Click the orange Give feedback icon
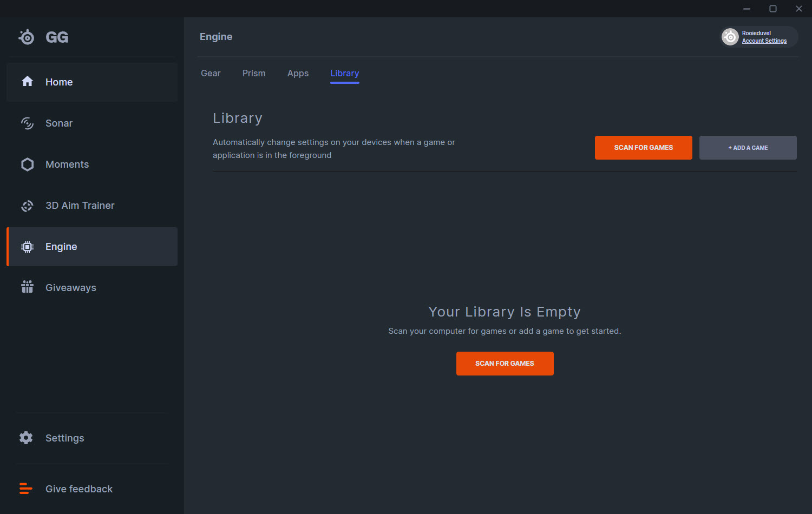The image size is (812, 514). click(x=25, y=489)
